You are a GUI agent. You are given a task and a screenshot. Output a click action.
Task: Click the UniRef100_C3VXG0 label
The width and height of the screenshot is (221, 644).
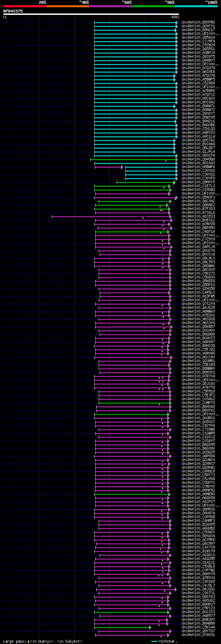click(198, 171)
